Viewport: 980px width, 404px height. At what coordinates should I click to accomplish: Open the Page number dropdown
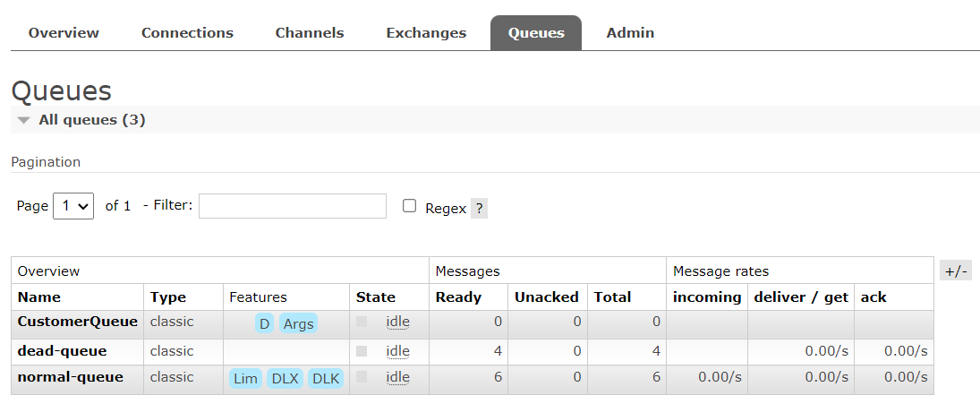click(x=73, y=206)
